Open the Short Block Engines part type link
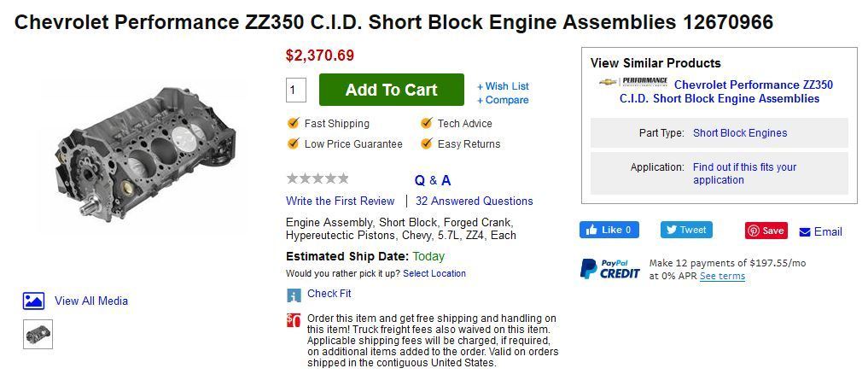Screen dimensions: 868x374 (739, 133)
